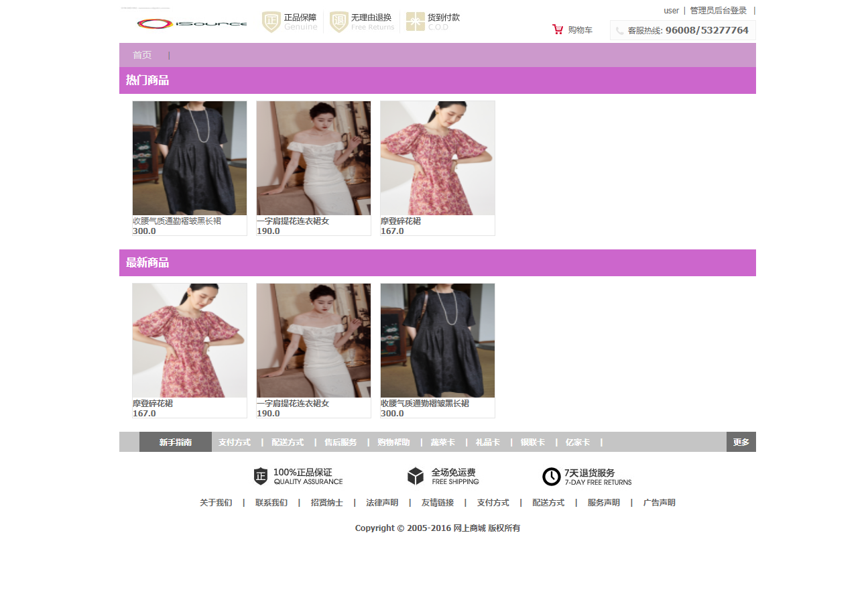Image resolution: width=868 pixels, height=592 pixels.
Task: Open the 关于我们 footer link
Action: click(x=216, y=503)
